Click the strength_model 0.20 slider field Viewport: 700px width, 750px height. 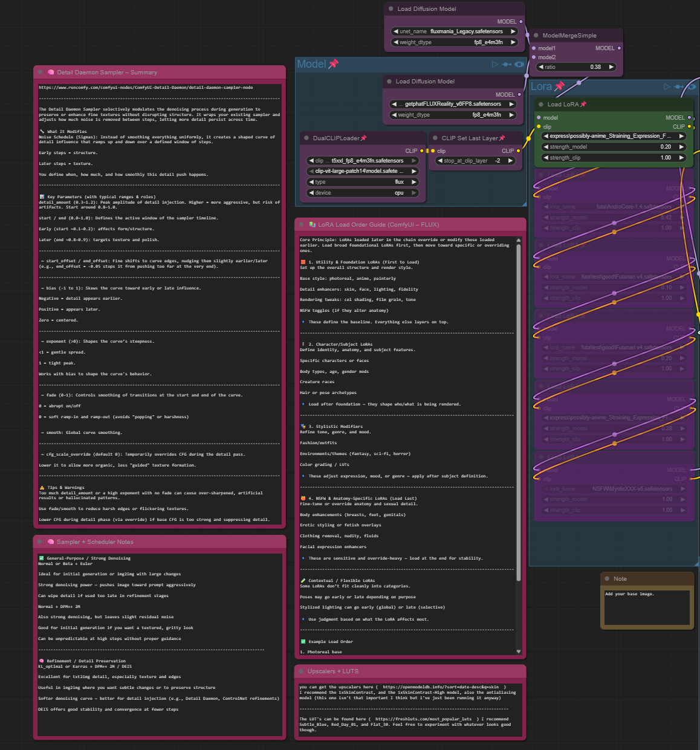point(613,147)
